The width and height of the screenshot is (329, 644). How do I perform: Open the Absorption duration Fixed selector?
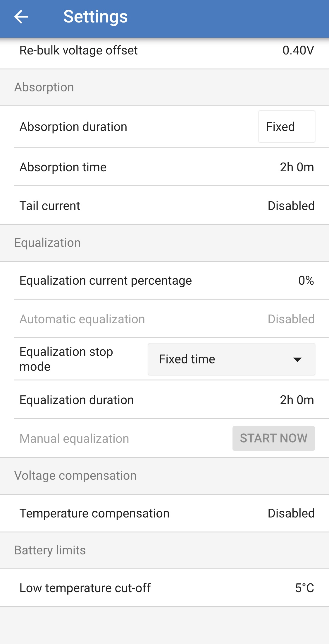click(x=286, y=127)
